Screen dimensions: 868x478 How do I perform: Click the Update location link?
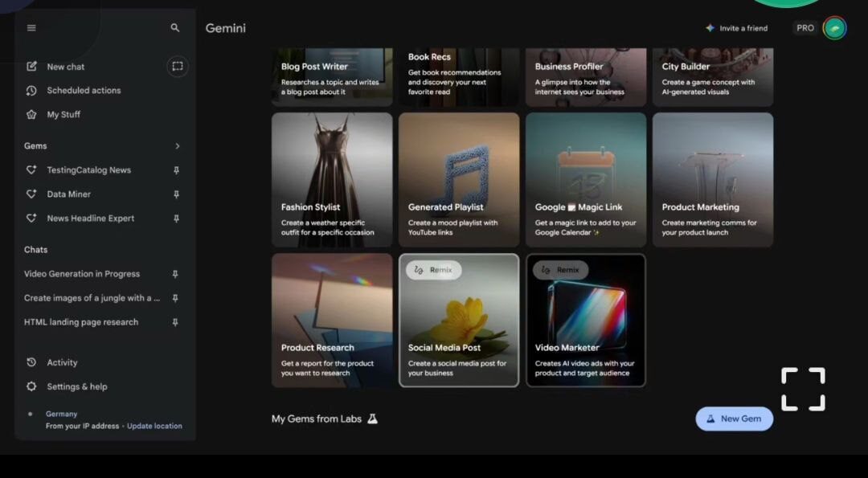coord(154,427)
